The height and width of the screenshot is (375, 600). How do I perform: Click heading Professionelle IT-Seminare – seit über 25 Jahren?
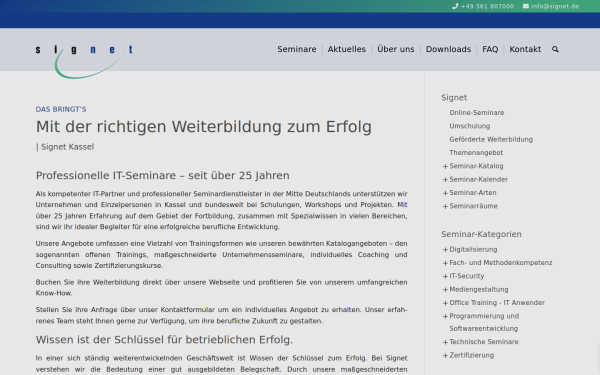pyautogui.click(x=163, y=176)
